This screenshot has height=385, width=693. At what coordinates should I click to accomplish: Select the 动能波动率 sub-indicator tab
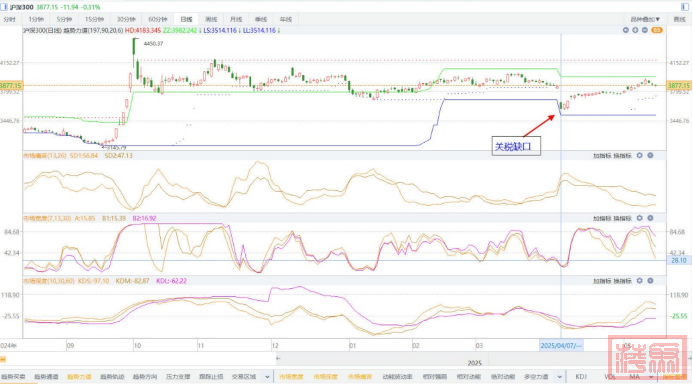click(x=397, y=377)
